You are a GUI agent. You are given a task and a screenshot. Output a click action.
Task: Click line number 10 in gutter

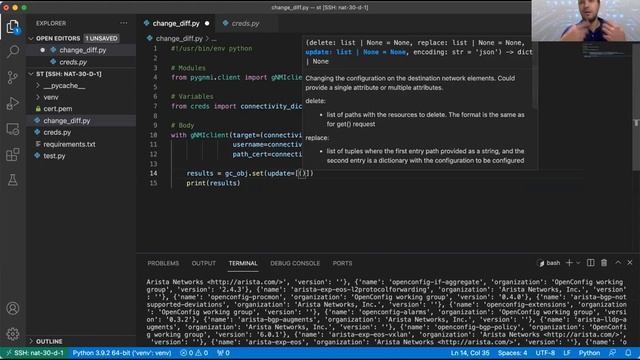153,135
